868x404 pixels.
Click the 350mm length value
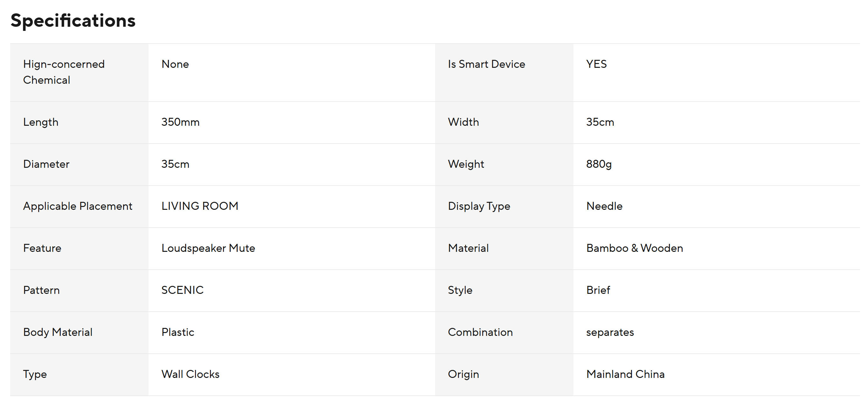click(180, 122)
